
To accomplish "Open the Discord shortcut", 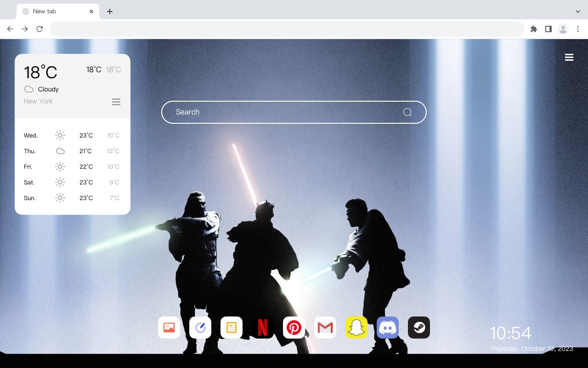I will click(388, 328).
